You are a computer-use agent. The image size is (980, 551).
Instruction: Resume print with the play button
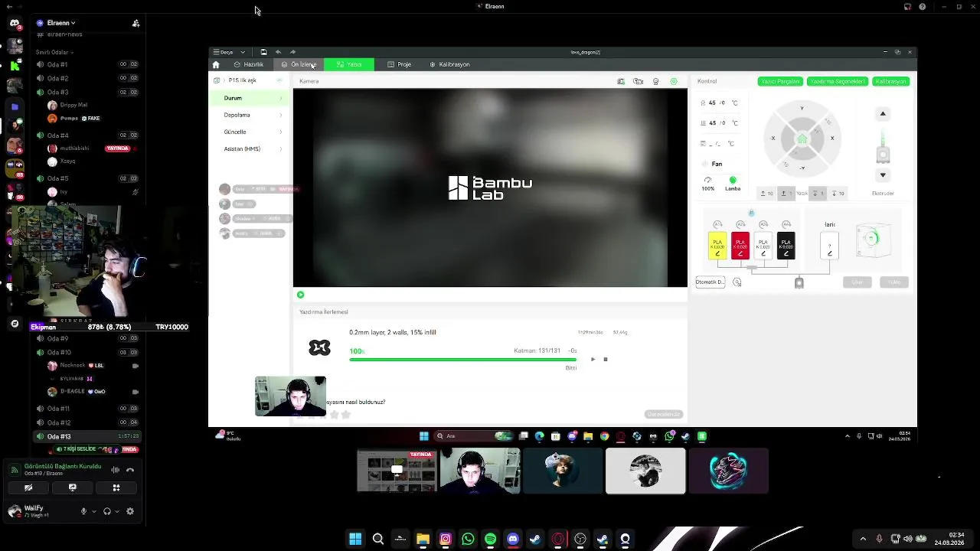tap(593, 359)
